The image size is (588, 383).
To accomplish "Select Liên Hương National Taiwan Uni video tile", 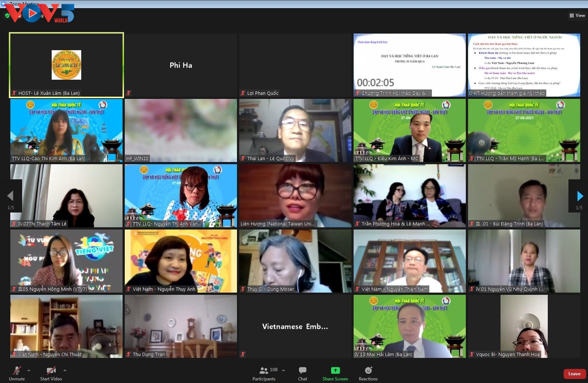I will tap(295, 196).
